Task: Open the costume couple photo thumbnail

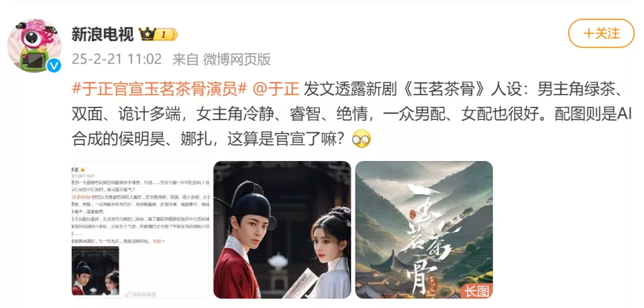Action: click(x=282, y=229)
